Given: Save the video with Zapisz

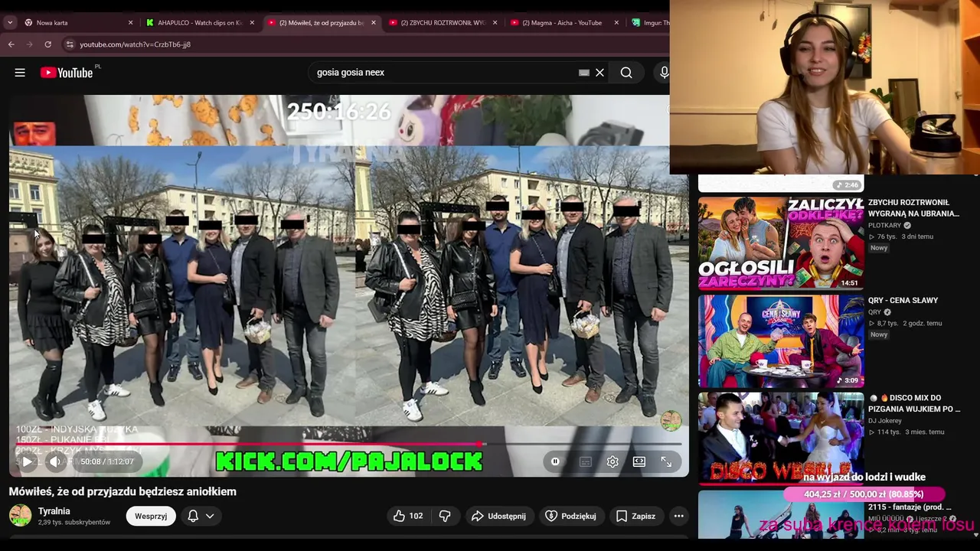Looking at the screenshot, I should (635, 516).
